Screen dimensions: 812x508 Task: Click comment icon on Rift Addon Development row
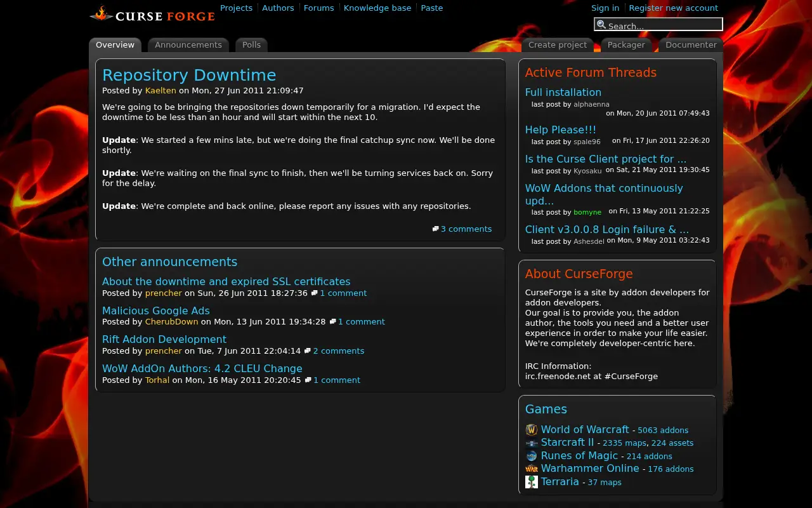click(307, 351)
